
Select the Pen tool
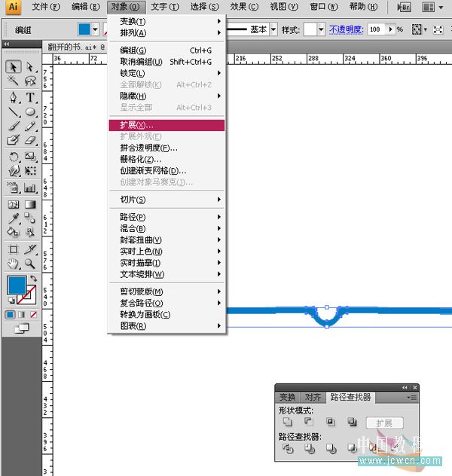13,97
